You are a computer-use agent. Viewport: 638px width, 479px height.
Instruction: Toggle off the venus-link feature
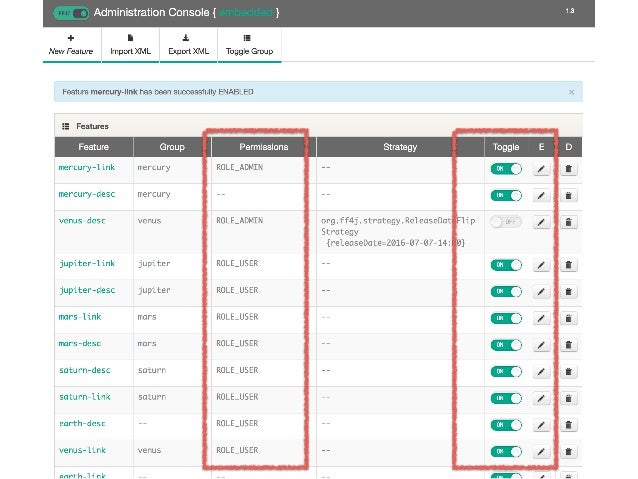[x=506, y=451]
